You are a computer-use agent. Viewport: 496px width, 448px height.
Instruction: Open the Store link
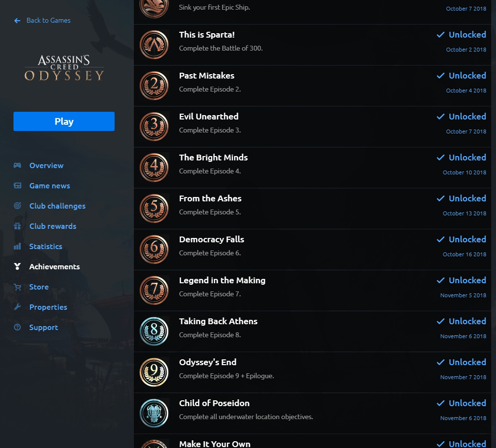39,287
